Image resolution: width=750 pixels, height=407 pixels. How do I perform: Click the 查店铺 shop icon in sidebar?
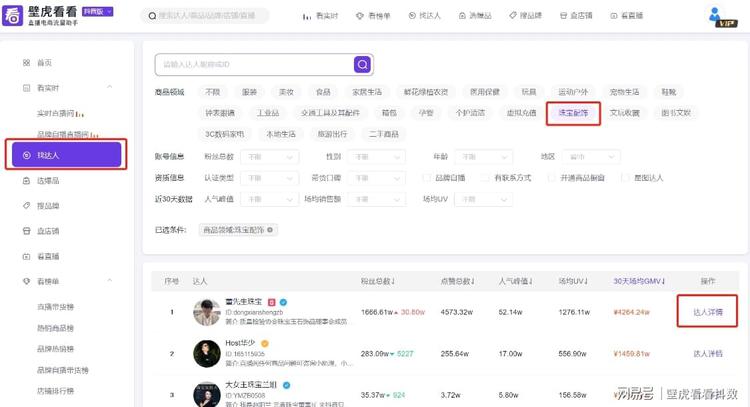tap(26, 231)
